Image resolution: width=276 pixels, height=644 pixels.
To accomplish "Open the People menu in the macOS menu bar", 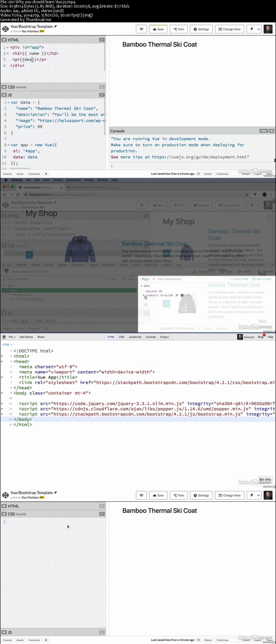I will [89, 180].
